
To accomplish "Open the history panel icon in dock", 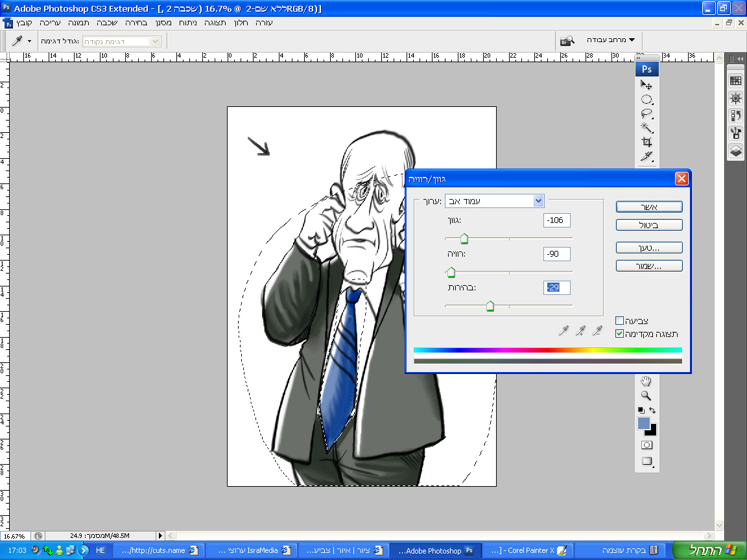I will (x=735, y=116).
